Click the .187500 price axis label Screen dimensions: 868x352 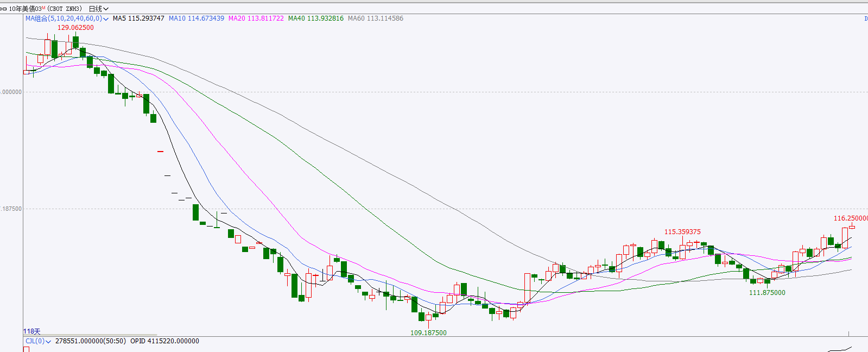(11, 209)
